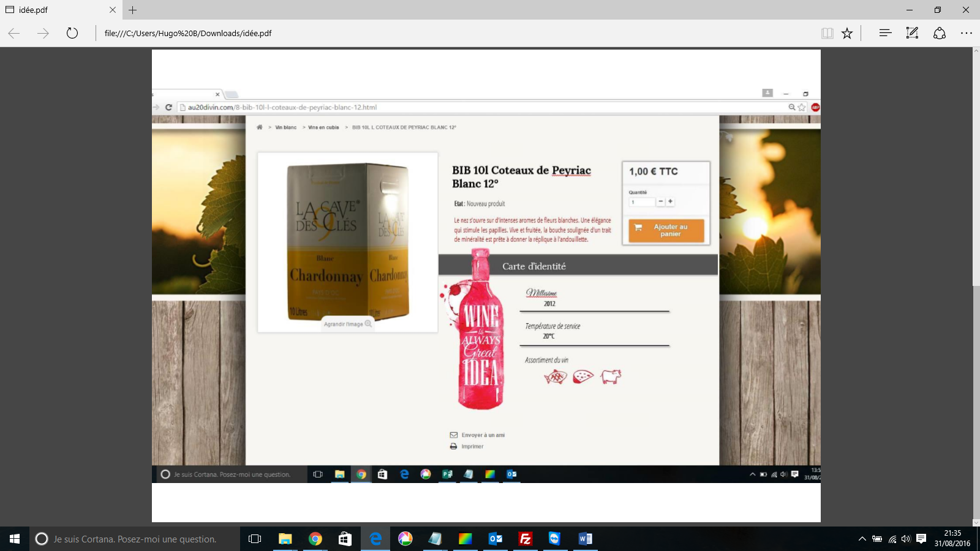Open the Windows Store from the main taskbar
Viewport: 980px width, 551px height.
(x=345, y=539)
